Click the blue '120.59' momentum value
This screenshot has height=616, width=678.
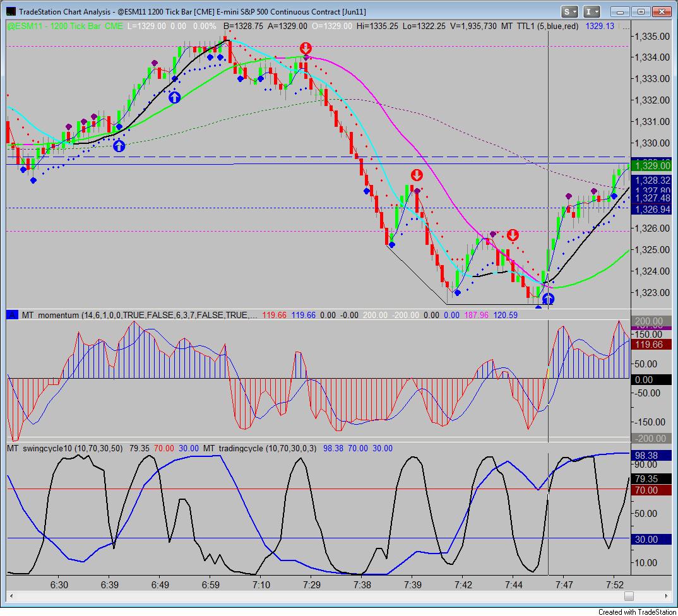[x=506, y=315]
